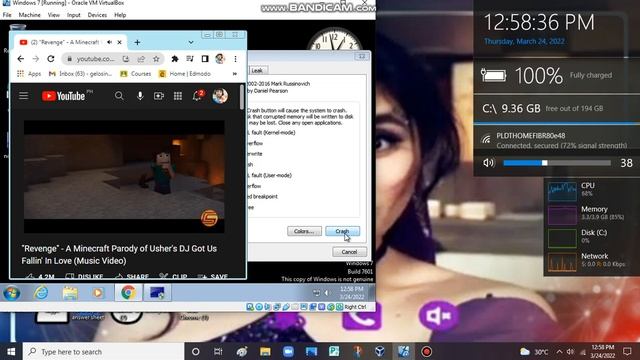
Task: Open Cortana circle on host taskbar
Action: 196,351
